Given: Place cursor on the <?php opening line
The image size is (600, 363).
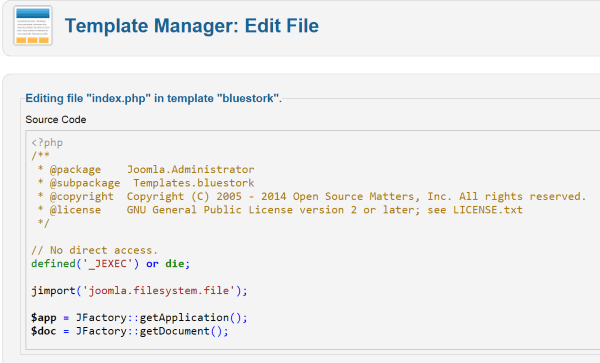Looking at the screenshot, I should click(47, 143).
